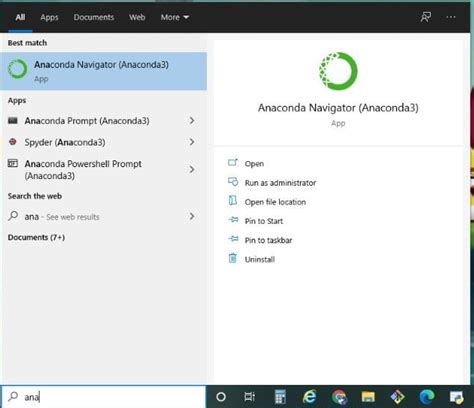Click the search input box containing 'ana'
Image resolution: width=474 pixels, height=408 pixels.
point(103,397)
